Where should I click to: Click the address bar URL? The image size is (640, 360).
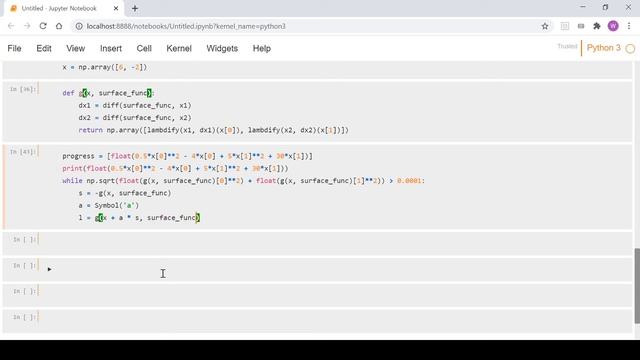(186, 26)
